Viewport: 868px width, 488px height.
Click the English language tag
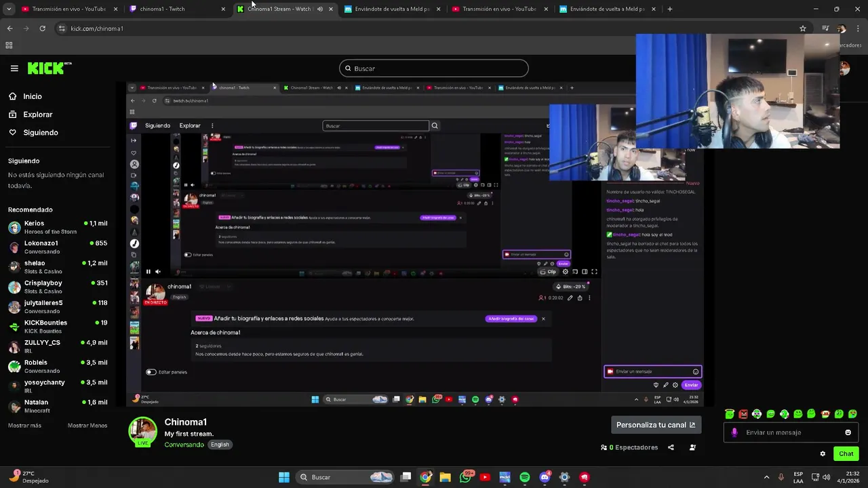pyautogui.click(x=220, y=445)
